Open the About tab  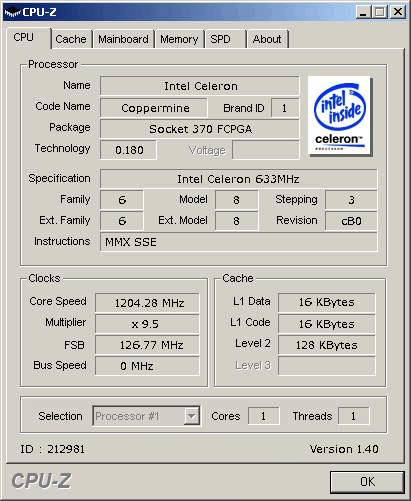click(267, 39)
